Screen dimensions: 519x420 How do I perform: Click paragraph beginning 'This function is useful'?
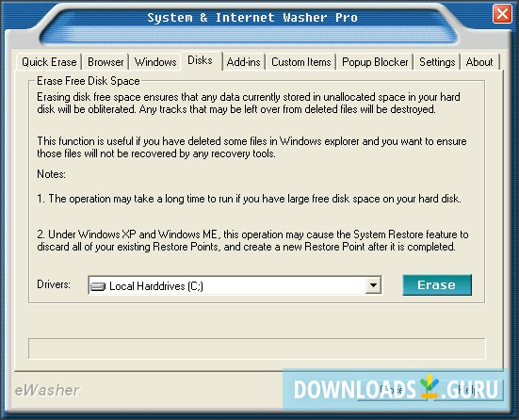251,147
